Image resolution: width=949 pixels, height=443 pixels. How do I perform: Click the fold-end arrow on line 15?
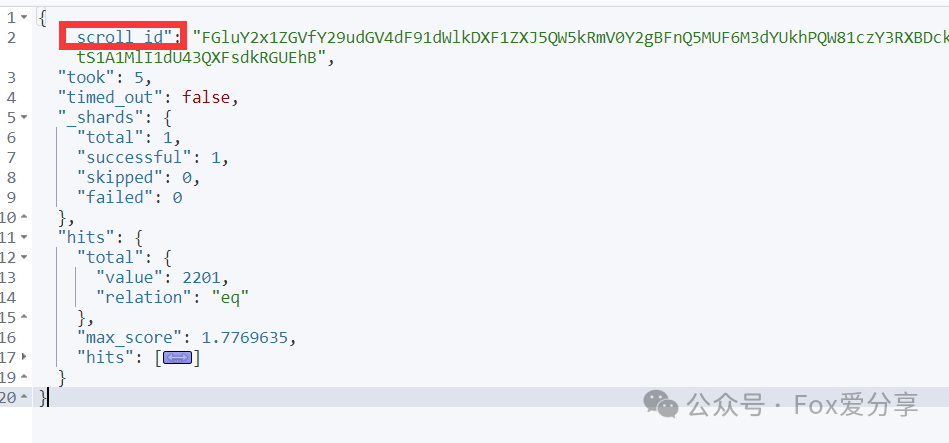pyautogui.click(x=24, y=317)
